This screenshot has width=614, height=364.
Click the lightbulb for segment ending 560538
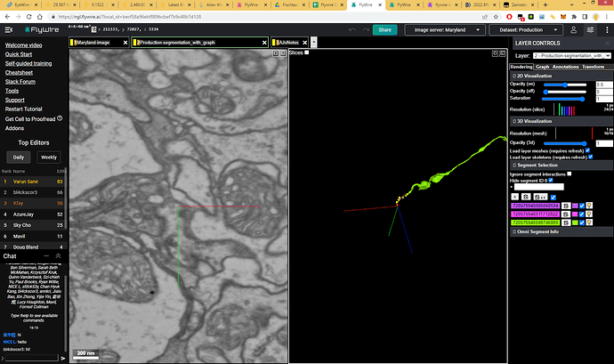(x=589, y=206)
